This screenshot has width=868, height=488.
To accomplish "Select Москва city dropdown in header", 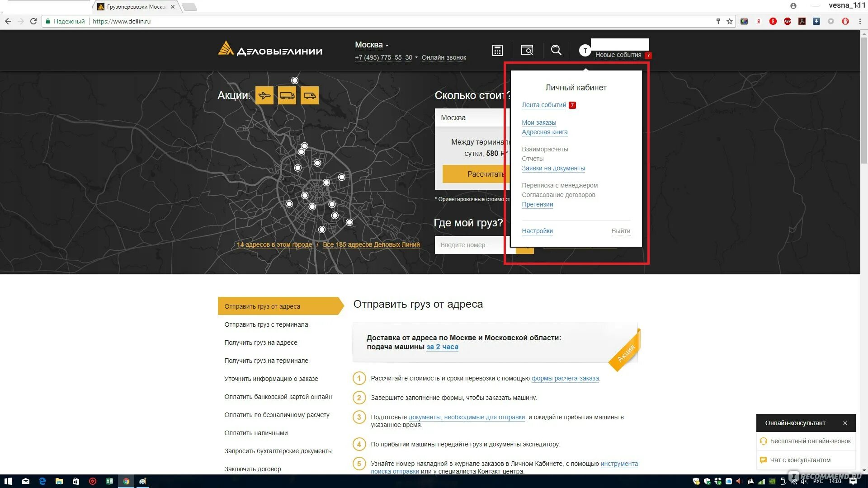I will tap(371, 44).
